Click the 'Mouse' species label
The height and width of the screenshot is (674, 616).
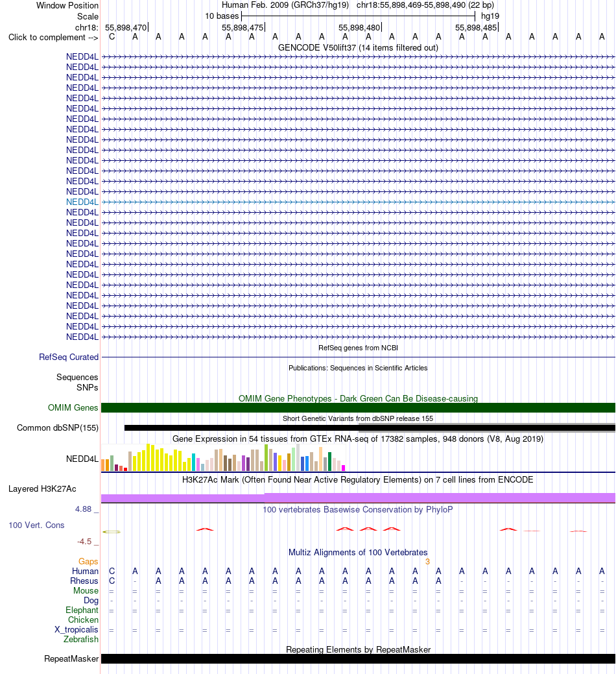click(86, 590)
